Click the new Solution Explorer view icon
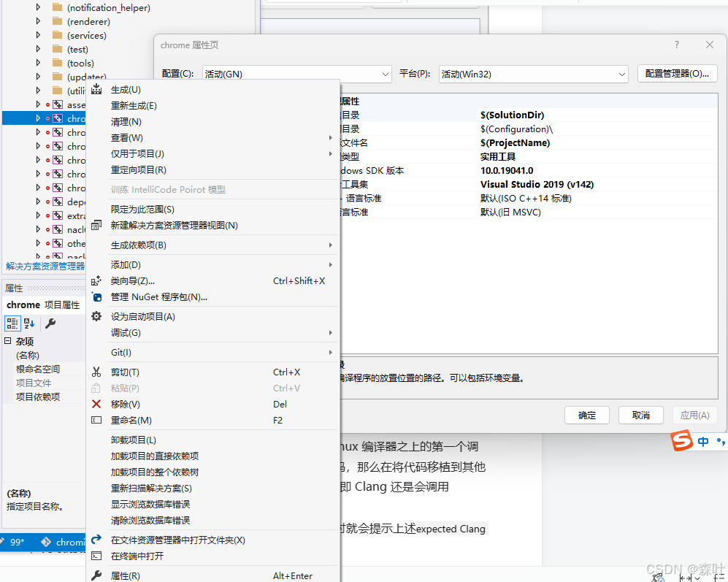Screen dimensions: 728x582 96,225
